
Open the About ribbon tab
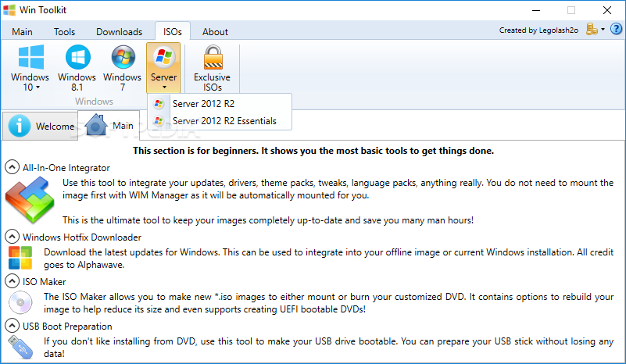(x=215, y=31)
